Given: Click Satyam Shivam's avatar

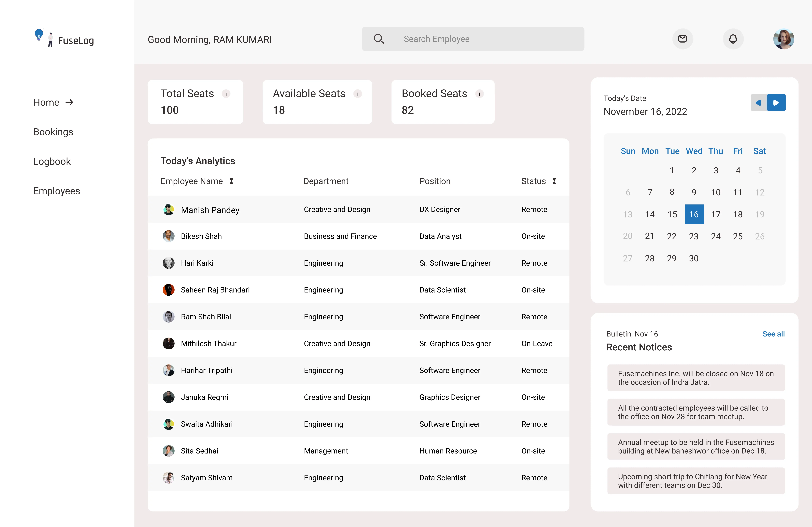Looking at the screenshot, I should (168, 478).
